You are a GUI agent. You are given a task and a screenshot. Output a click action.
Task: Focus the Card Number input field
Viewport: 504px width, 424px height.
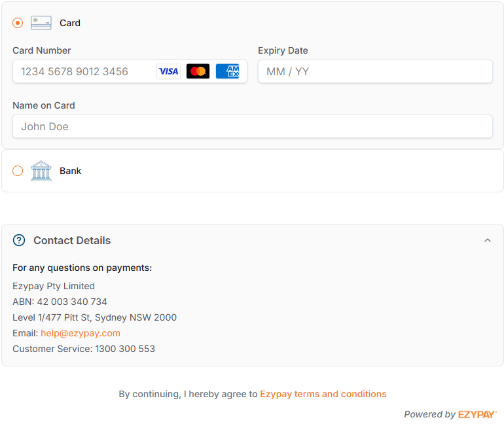[x=130, y=71]
